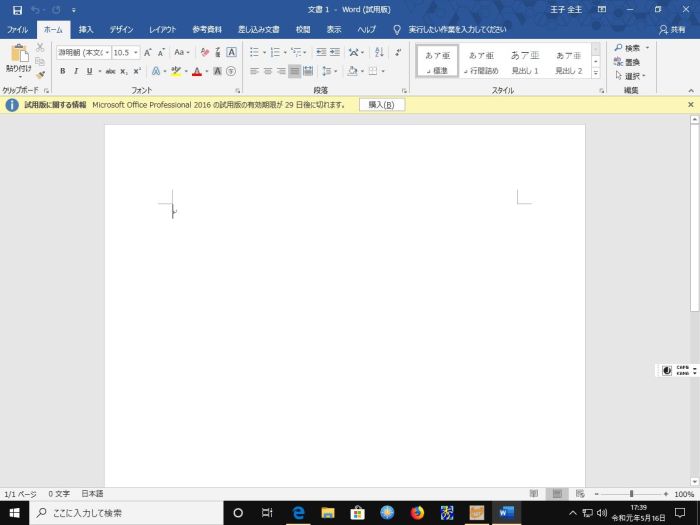Apply the bullet list icon
Image resolution: width=700 pixels, height=525 pixels.
click(254, 52)
